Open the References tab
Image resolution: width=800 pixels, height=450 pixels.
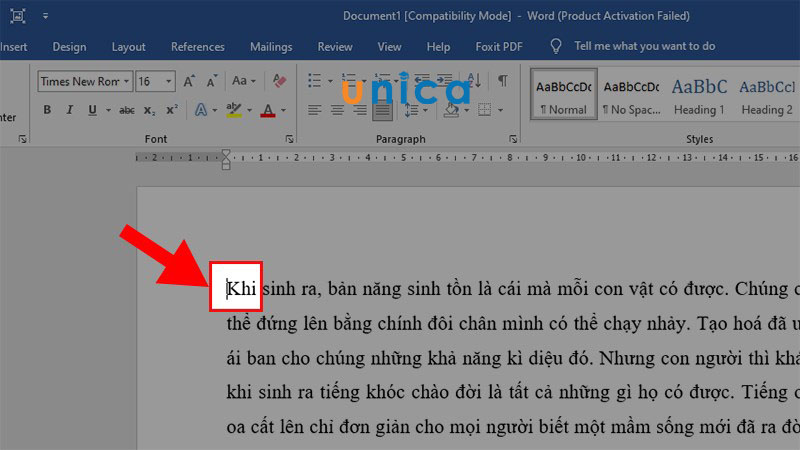[x=197, y=46]
